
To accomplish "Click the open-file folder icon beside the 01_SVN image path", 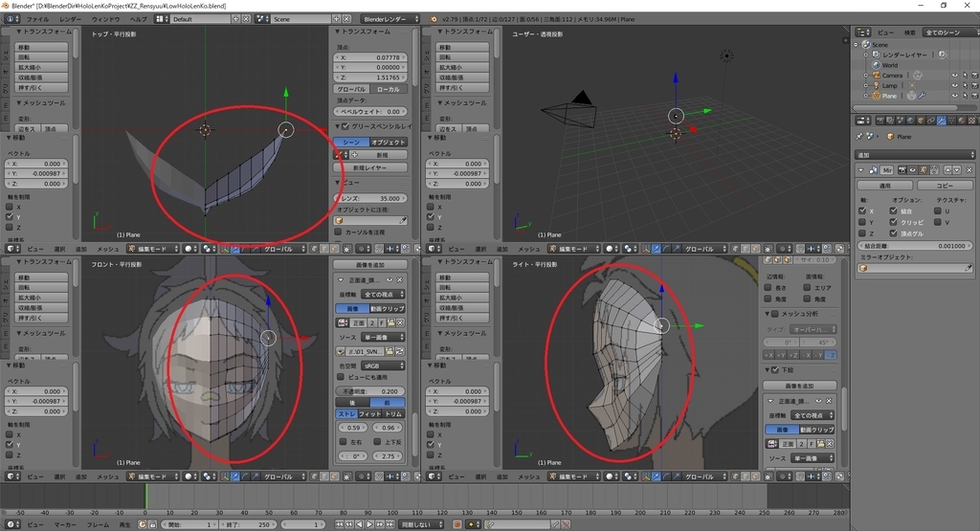I will click(x=390, y=351).
